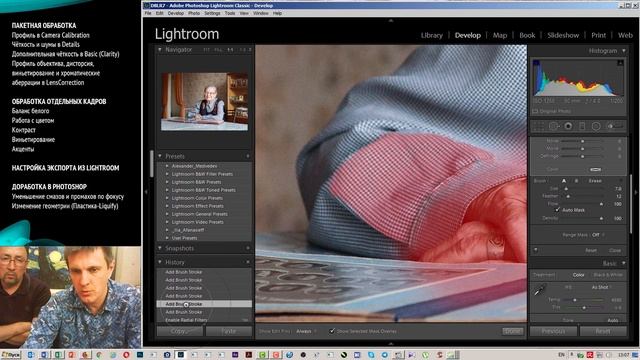
Task: Hide the top module picker arrow
Action: tap(391, 20)
